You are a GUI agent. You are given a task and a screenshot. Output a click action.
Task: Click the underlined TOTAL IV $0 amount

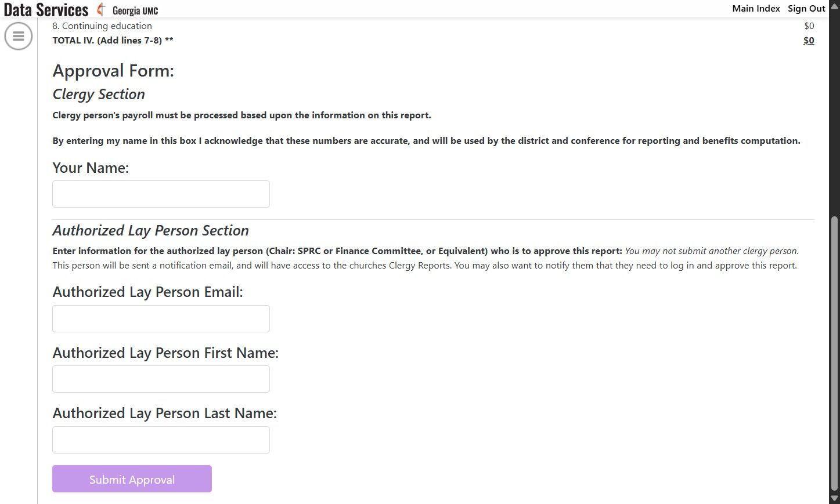(808, 41)
